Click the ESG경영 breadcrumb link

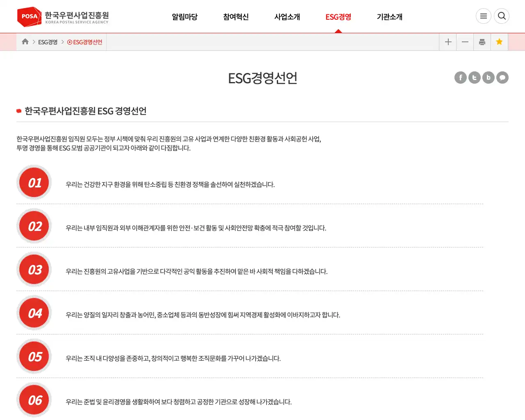[x=48, y=41]
